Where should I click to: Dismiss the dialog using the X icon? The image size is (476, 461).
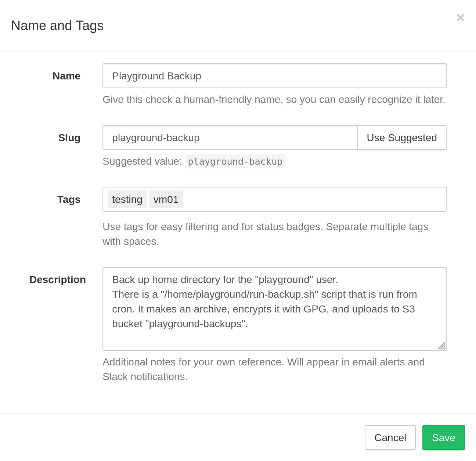(x=460, y=18)
